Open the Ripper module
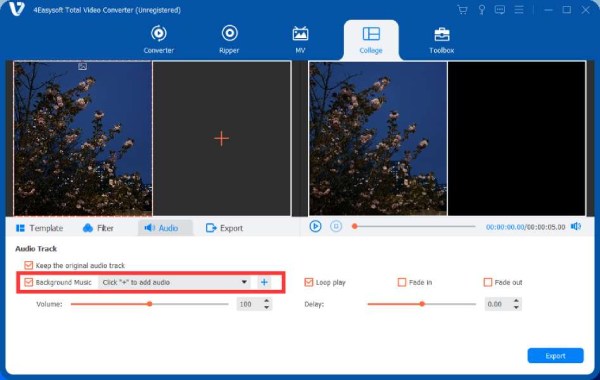Viewport: 600px width, 380px height. pyautogui.click(x=229, y=39)
